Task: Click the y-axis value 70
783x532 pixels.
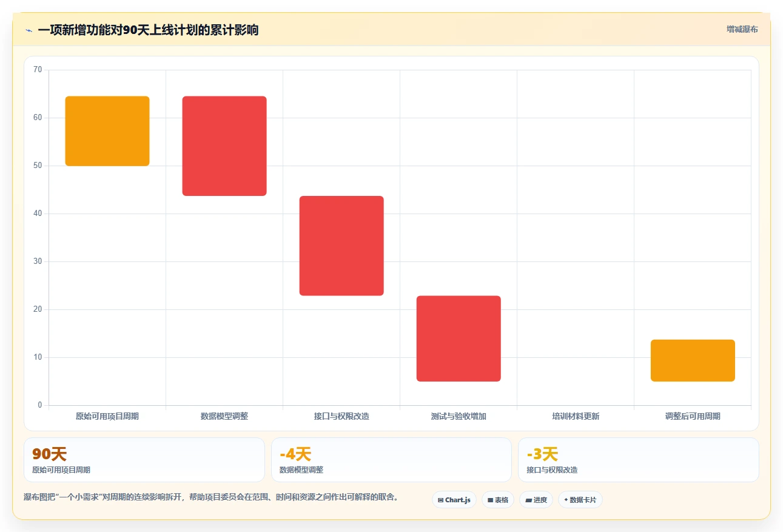Action: pos(38,70)
